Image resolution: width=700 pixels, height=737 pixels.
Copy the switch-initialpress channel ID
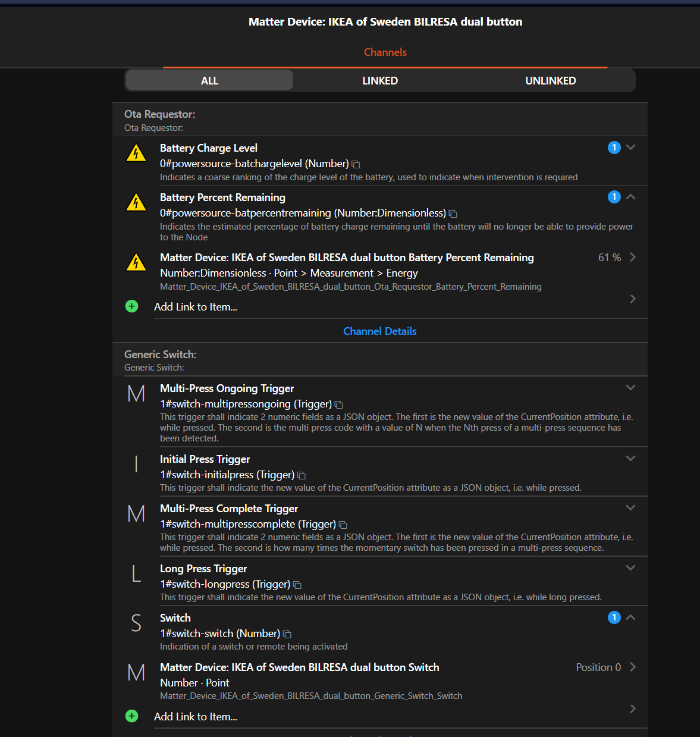click(301, 475)
